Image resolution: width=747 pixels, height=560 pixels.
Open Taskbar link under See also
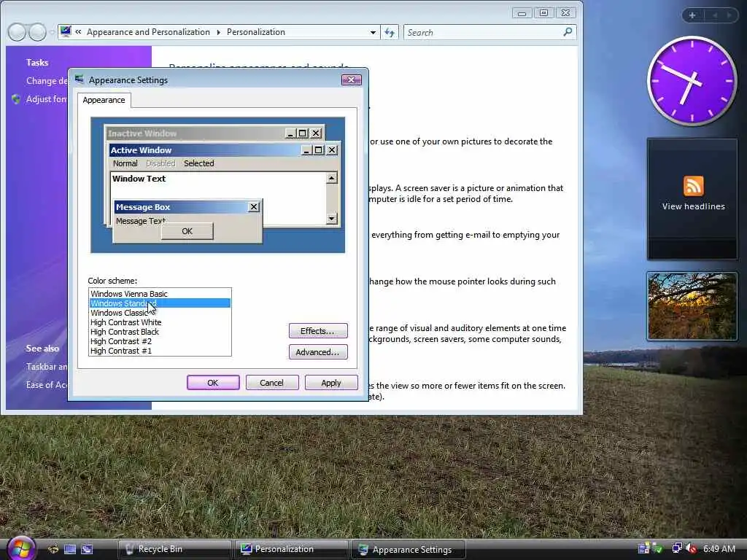[x=47, y=367]
